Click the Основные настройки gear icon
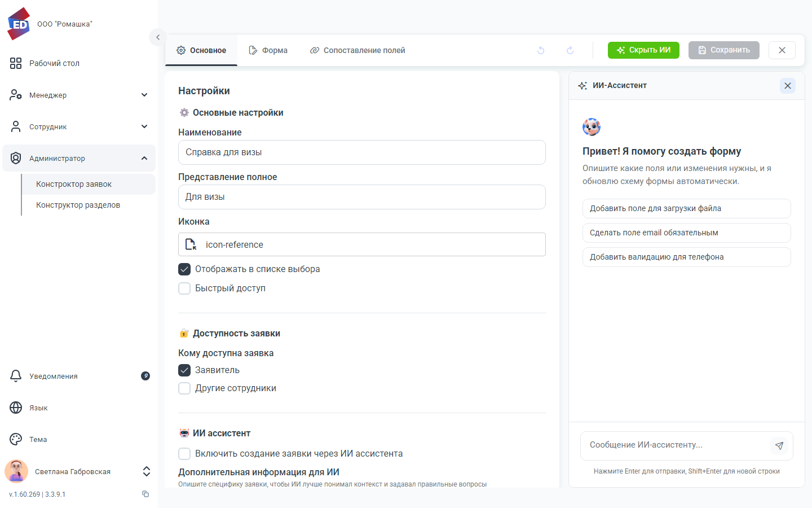812x508 pixels. pos(184,113)
